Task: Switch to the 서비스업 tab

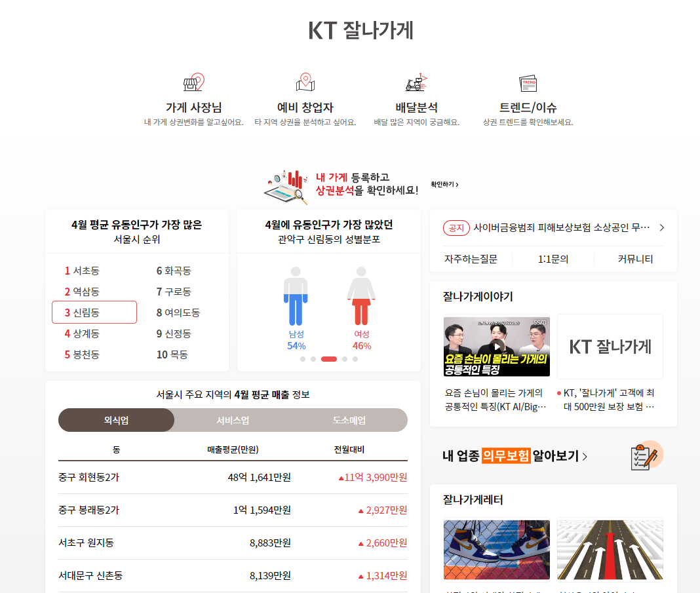Action: 233,420
